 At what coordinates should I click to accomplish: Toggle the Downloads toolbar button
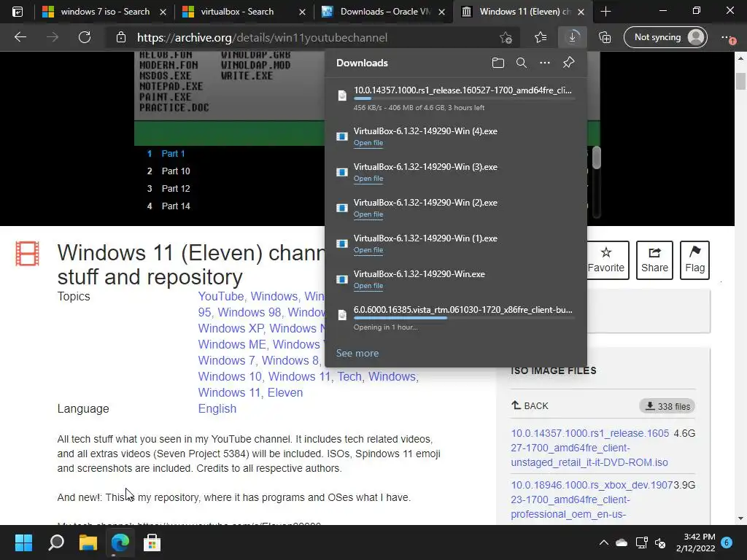[572, 37]
